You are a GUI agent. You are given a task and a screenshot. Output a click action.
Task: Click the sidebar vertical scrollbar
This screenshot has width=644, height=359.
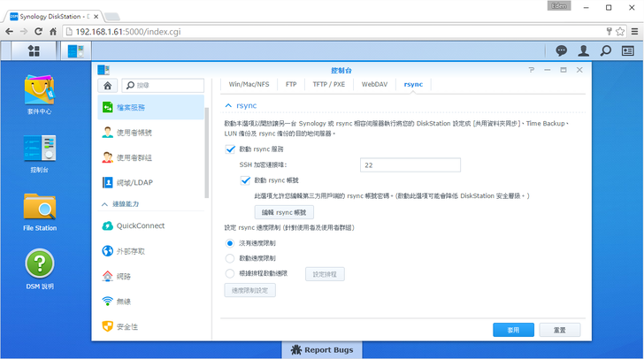(207, 153)
